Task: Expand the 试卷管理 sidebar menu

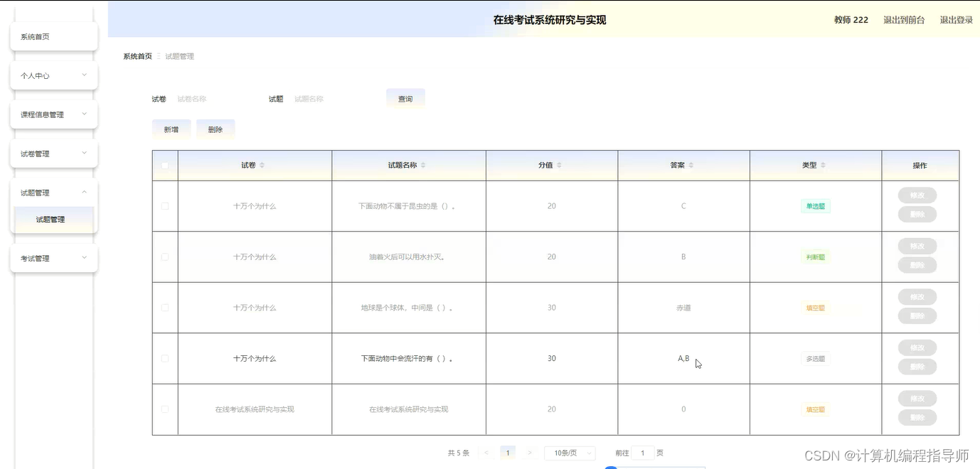Action: coord(53,153)
